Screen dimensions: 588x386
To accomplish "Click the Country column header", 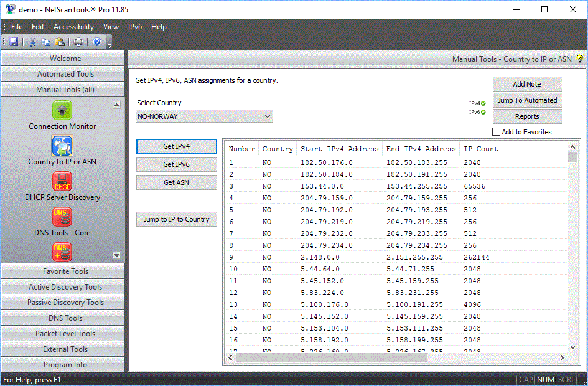I will [x=278, y=149].
